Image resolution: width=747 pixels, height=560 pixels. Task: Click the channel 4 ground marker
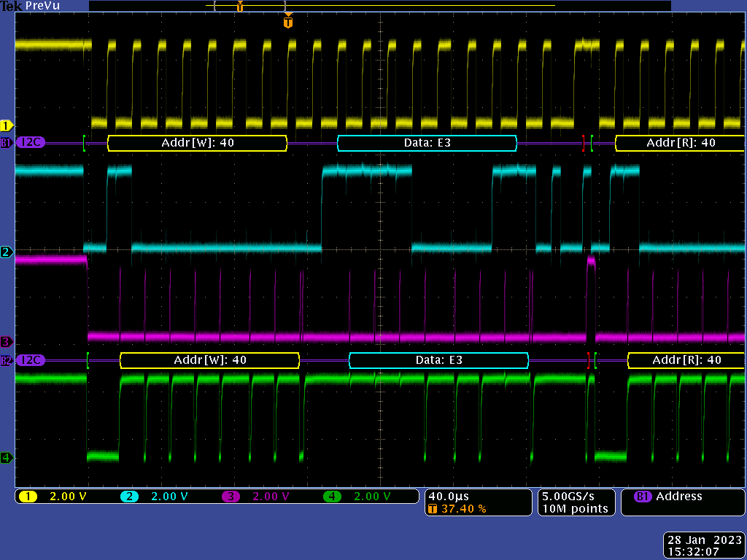pyautogui.click(x=7, y=458)
